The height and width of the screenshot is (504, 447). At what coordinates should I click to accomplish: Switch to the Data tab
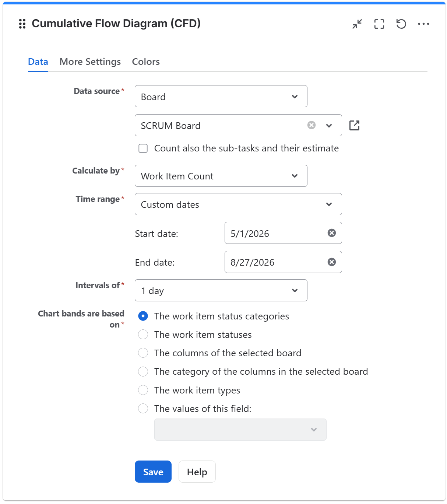pos(38,62)
